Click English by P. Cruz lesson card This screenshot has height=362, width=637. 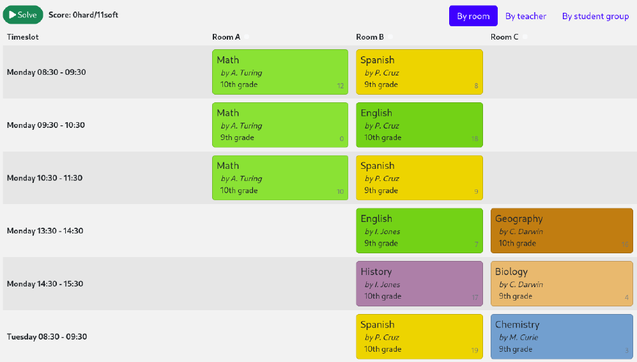point(419,125)
